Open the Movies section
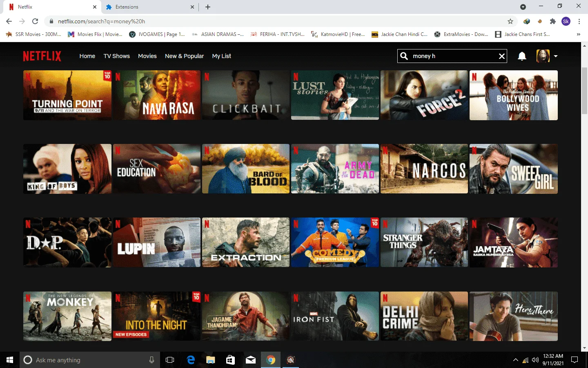This screenshot has height=368, width=588. [147, 56]
